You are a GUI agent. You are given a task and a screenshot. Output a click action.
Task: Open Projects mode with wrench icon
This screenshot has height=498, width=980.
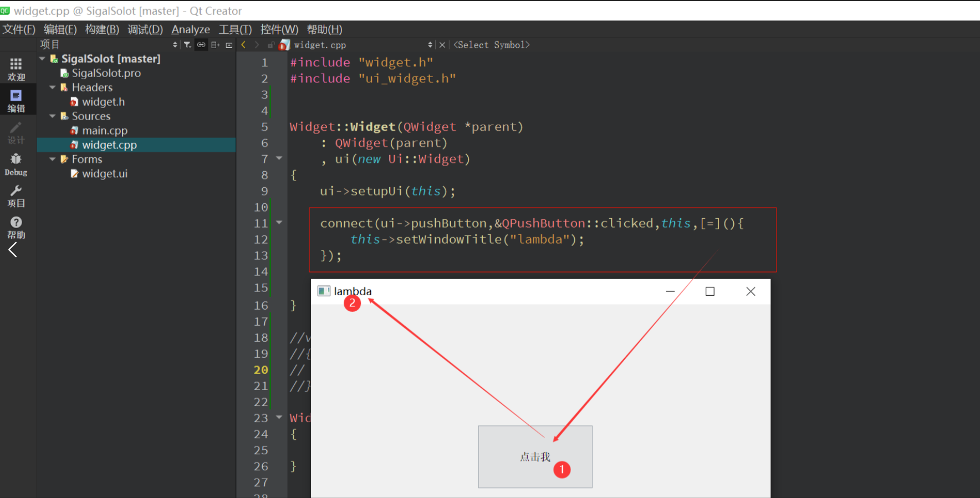(16, 196)
